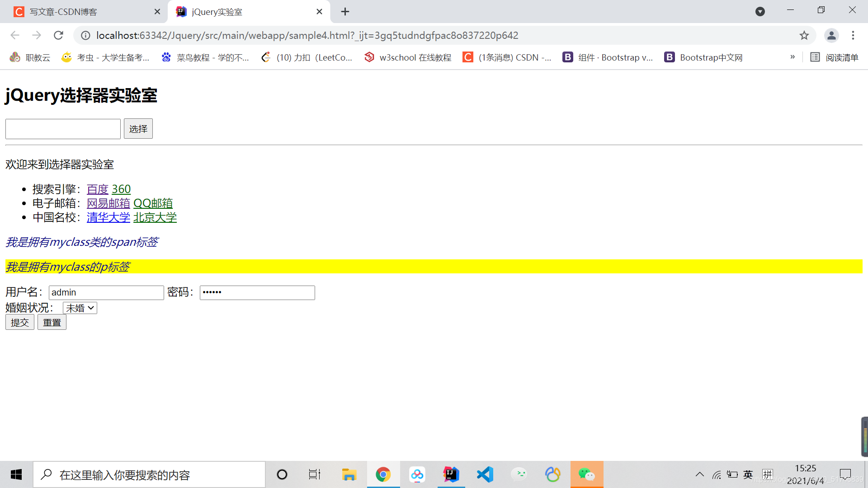This screenshot has width=868, height=488.
Task: Open the 菜鸟教程 bookmark
Action: click(x=205, y=57)
